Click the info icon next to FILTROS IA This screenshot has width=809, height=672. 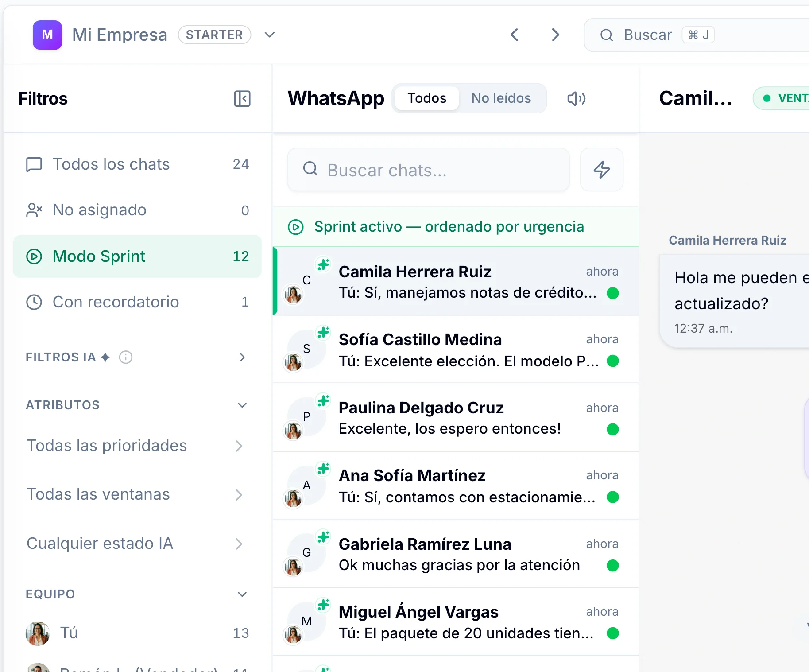(x=126, y=357)
